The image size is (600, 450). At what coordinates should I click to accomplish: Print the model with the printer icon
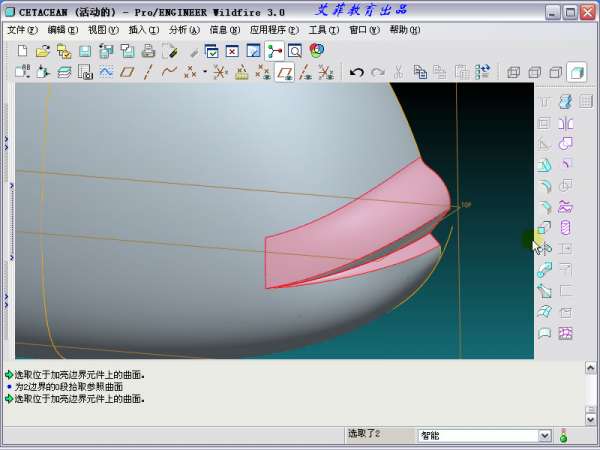(148, 51)
